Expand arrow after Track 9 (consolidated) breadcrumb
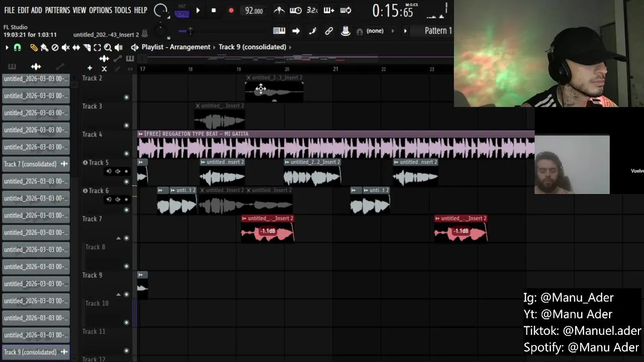 [x=290, y=47]
